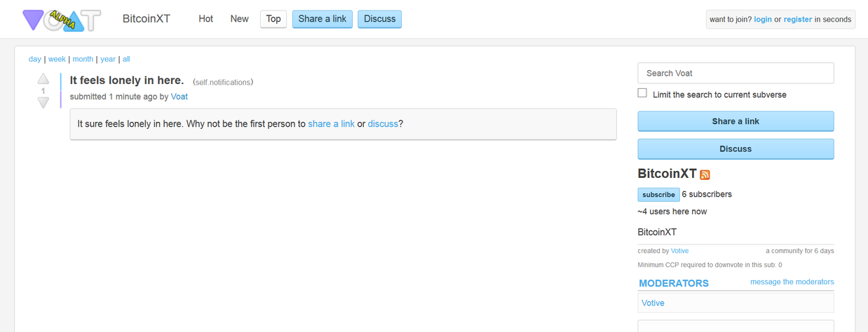Switch to the New tab
This screenshot has height=332, width=868.
point(239,19)
